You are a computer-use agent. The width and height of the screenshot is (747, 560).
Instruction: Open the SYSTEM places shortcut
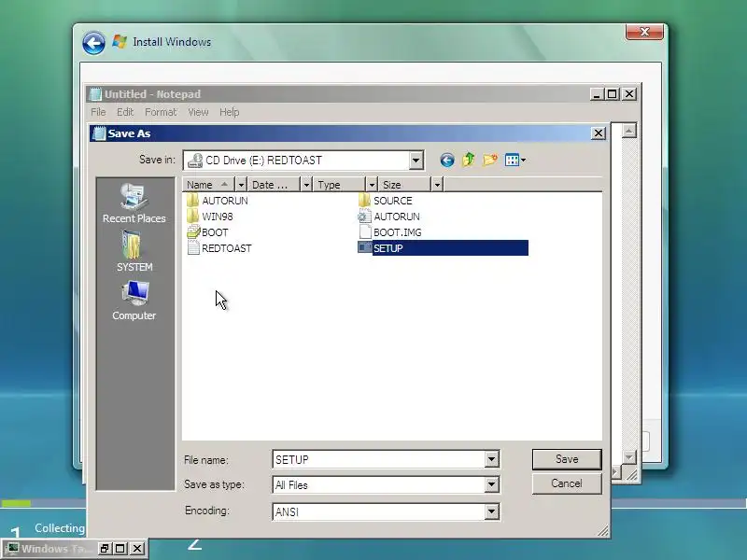134,252
